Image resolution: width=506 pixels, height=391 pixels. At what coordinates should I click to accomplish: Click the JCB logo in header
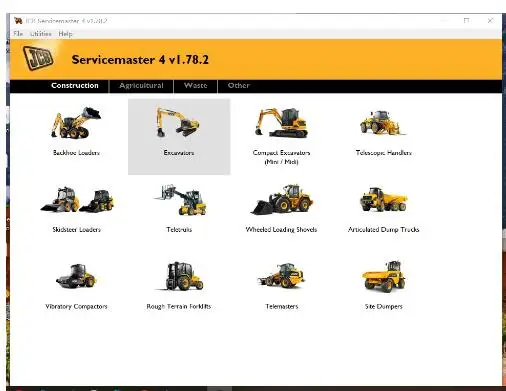38,58
